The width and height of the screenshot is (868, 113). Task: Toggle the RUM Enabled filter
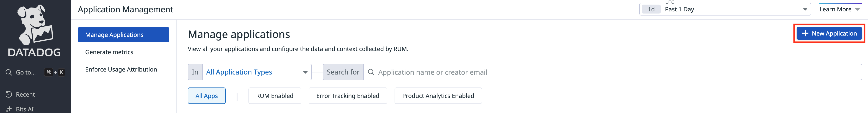coord(275,96)
